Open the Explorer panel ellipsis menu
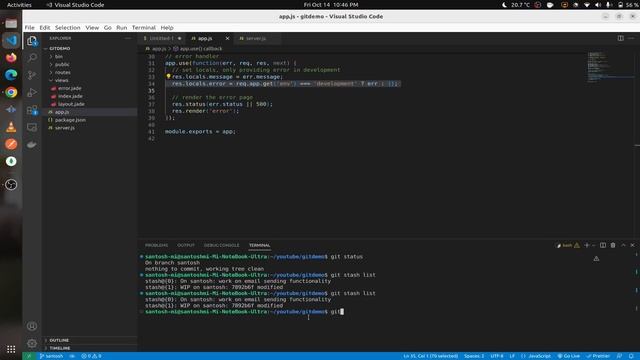The width and height of the screenshot is (640, 360). click(128, 38)
